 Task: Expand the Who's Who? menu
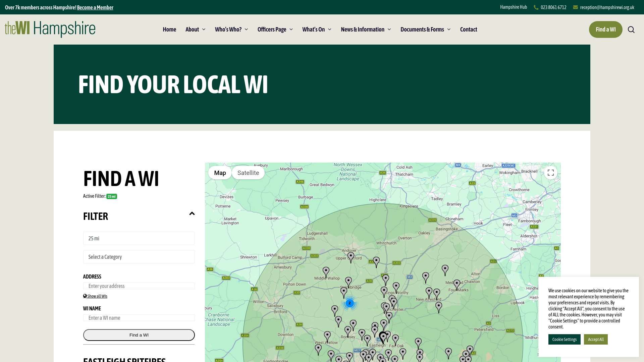[231, 29]
